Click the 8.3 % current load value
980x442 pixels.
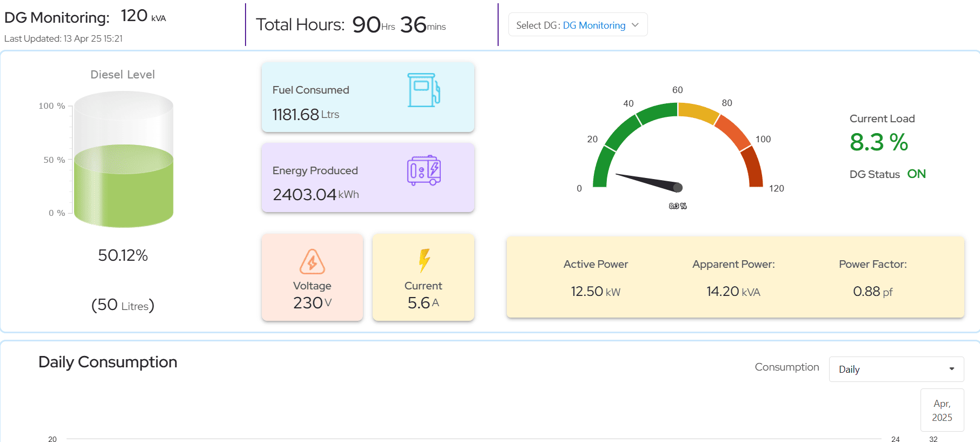tap(879, 142)
